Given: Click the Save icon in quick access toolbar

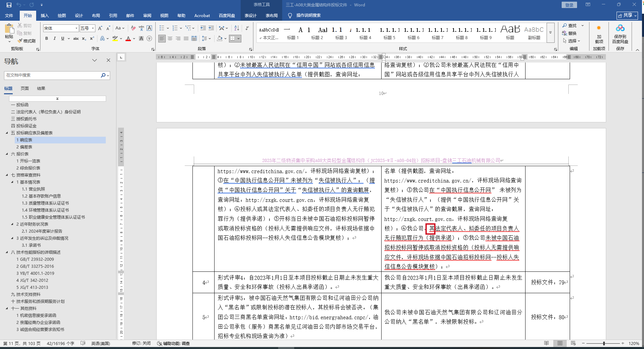Looking at the screenshot, I should tap(9, 5).
